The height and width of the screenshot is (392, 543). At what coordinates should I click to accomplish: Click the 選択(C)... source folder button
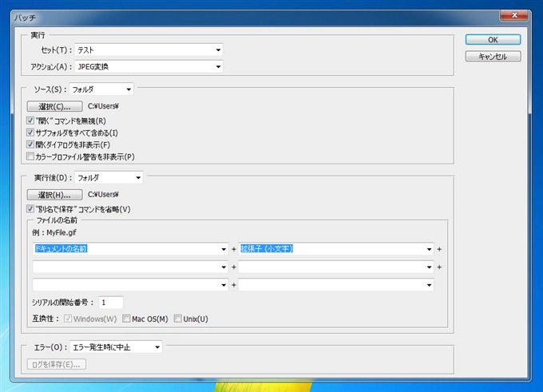coord(55,106)
